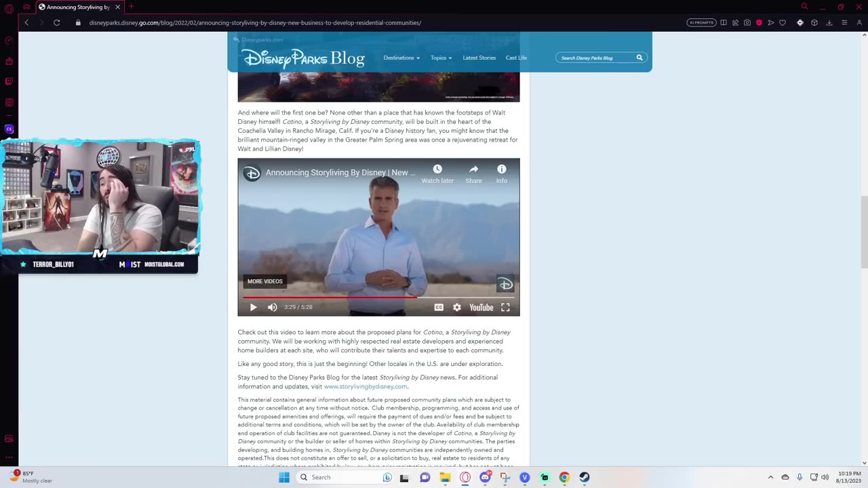Take a snapshot with camera icon
Image resolution: width=868 pixels, height=488 pixels.
(747, 22)
